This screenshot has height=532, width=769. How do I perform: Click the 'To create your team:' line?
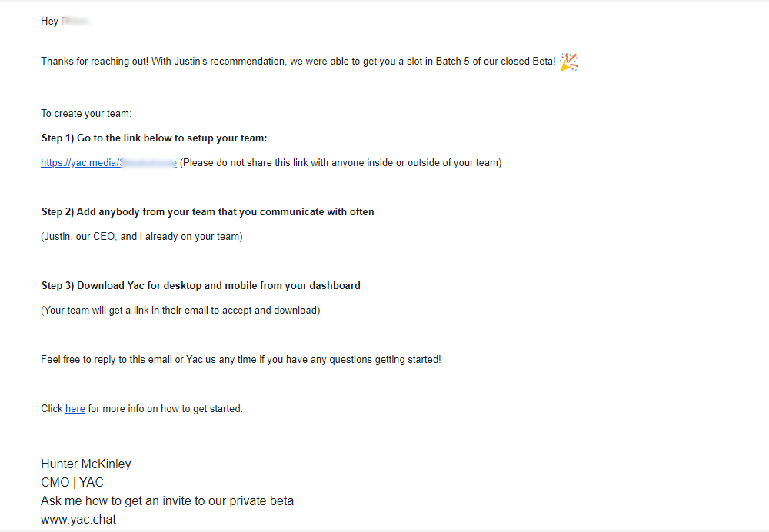[x=86, y=114]
